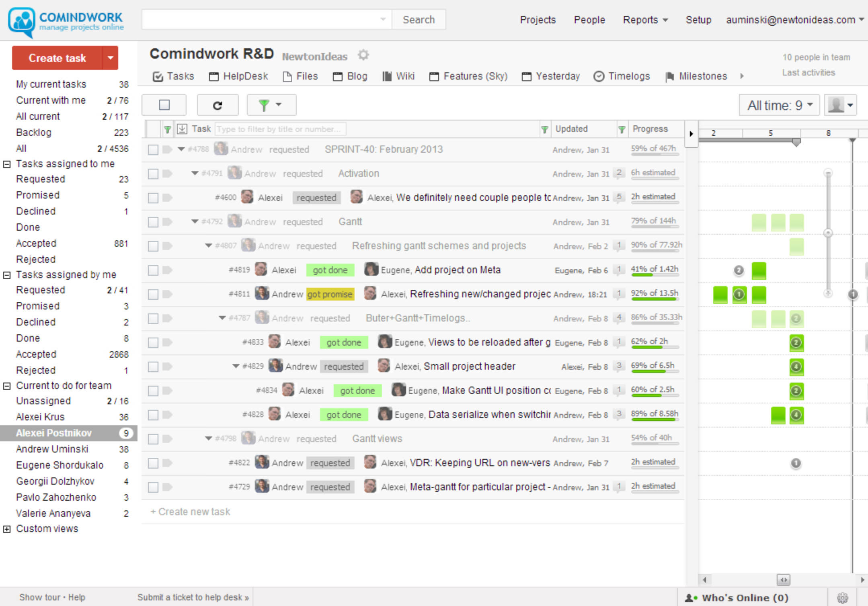Open the All time: 9 dropdown
Viewport: 868px width, 606px height.
click(779, 105)
